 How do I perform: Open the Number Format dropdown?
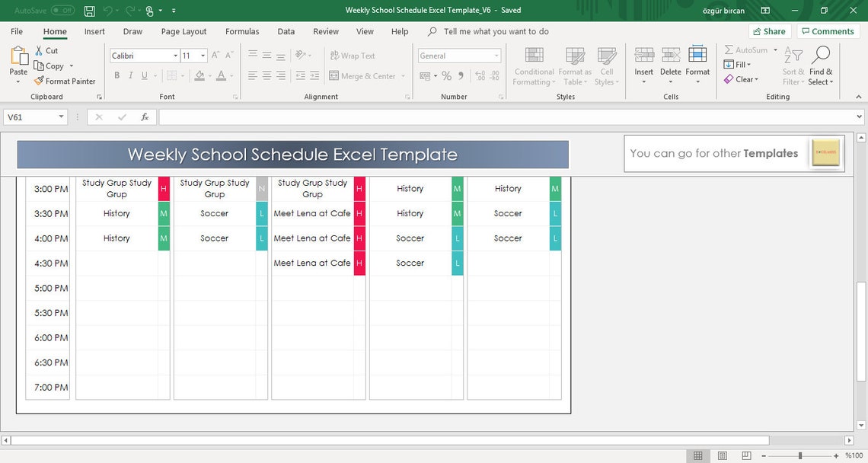click(496, 56)
